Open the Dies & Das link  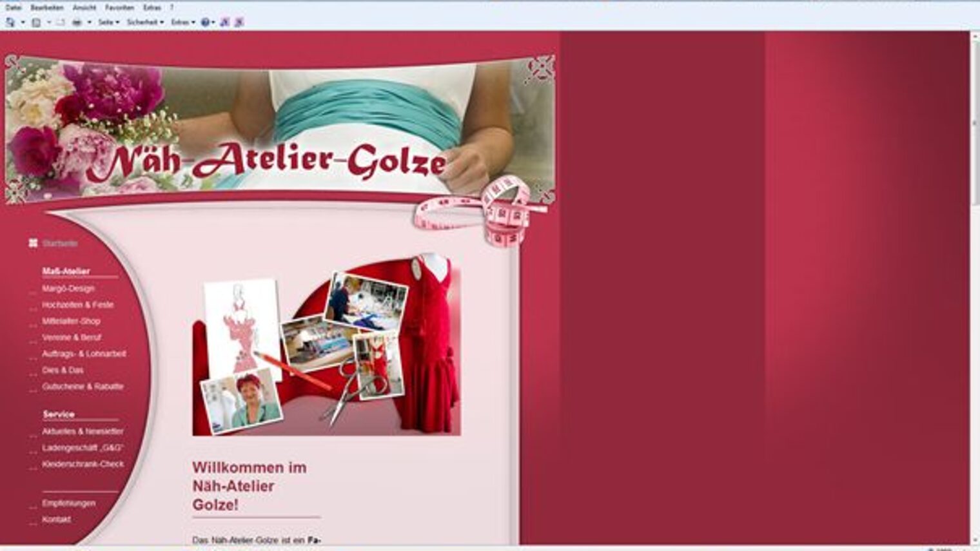(63, 370)
